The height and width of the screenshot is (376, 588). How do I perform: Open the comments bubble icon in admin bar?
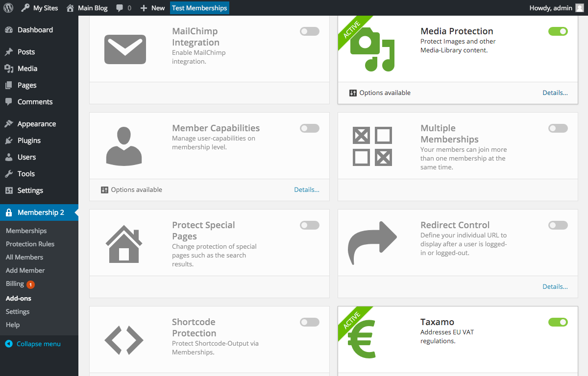(120, 8)
